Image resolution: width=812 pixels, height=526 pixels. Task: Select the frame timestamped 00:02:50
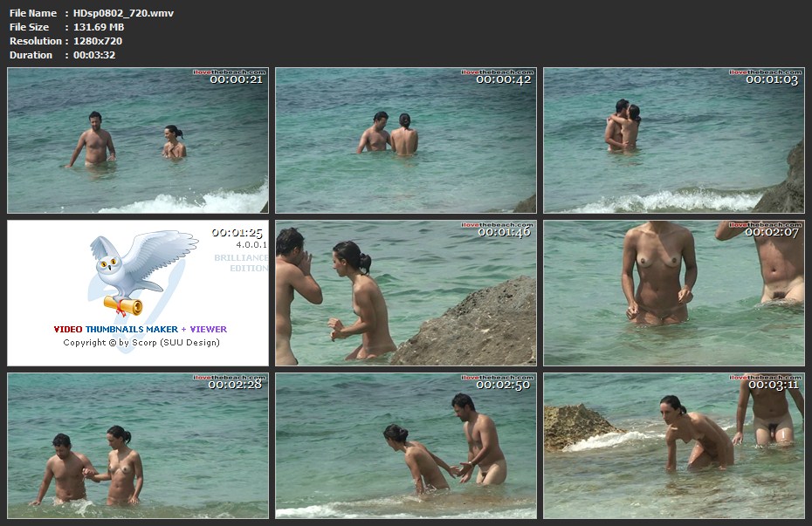coord(406,446)
